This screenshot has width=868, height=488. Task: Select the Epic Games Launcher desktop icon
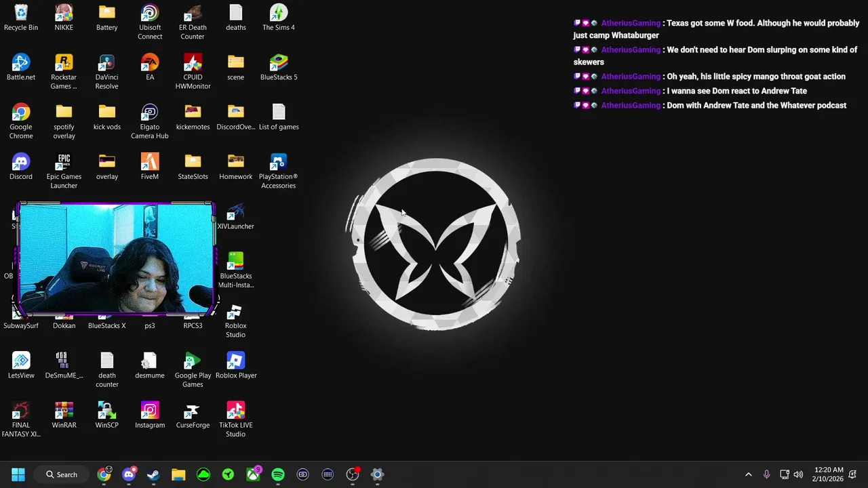coord(64,171)
